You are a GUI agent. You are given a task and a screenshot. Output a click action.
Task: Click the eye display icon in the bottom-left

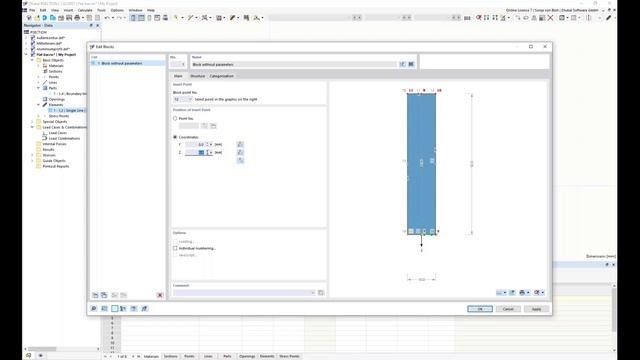tap(40, 356)
